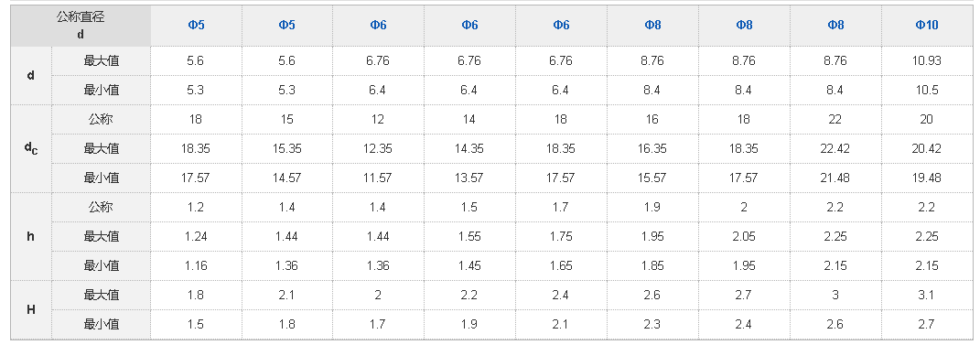This screenshot has width=980, height=345.
Task: Open the Φ10 column header link
Action: 926,25
